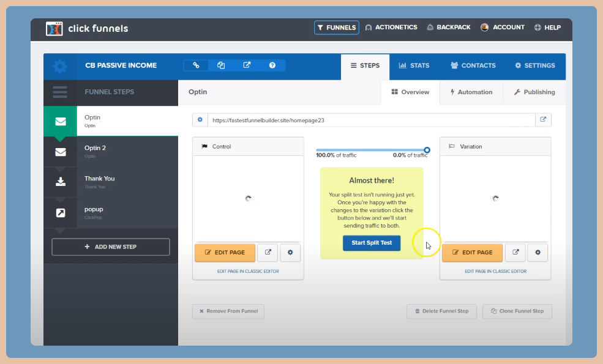Open the Help menu
This screenshot has height=364, width=603.
(x=547, y=28)
